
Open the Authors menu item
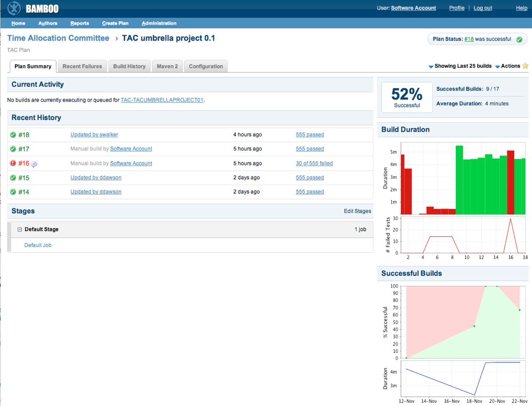pyautogui.click(x=48, y=23)
